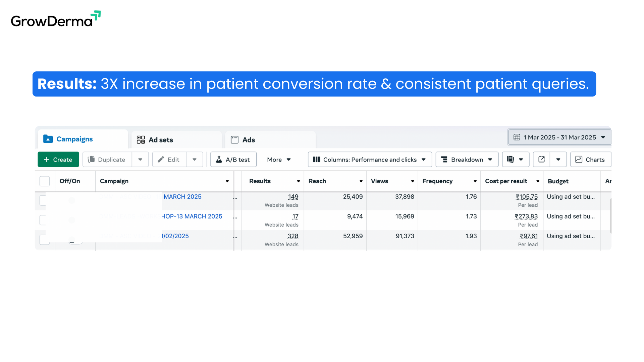Click the green Create button
Screen dimensions: 644x362
click(58, 160)
